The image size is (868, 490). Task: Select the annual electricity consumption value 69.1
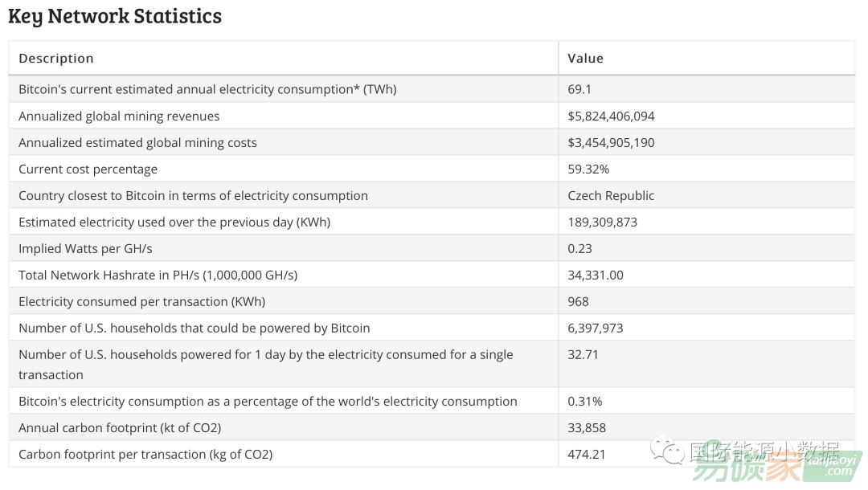[579, 89]
